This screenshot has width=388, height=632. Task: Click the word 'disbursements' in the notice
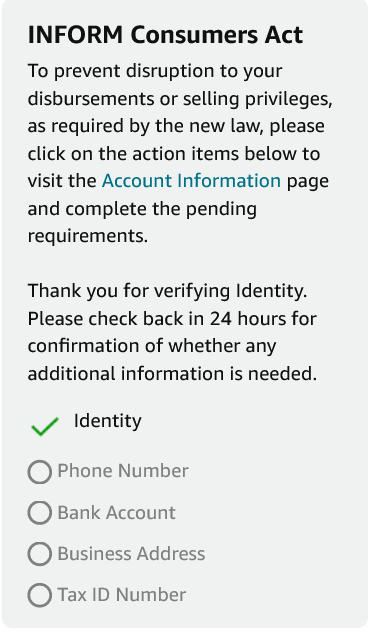(x=91, y=98)
